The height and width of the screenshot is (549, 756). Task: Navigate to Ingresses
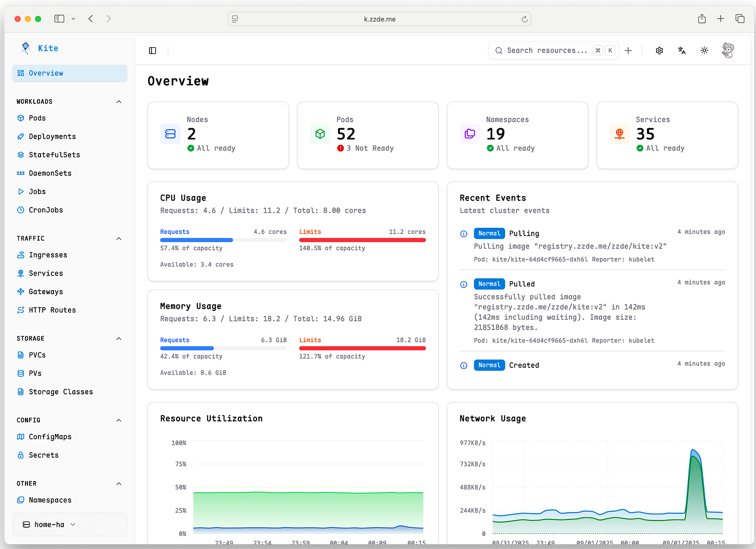click(70, 255)
